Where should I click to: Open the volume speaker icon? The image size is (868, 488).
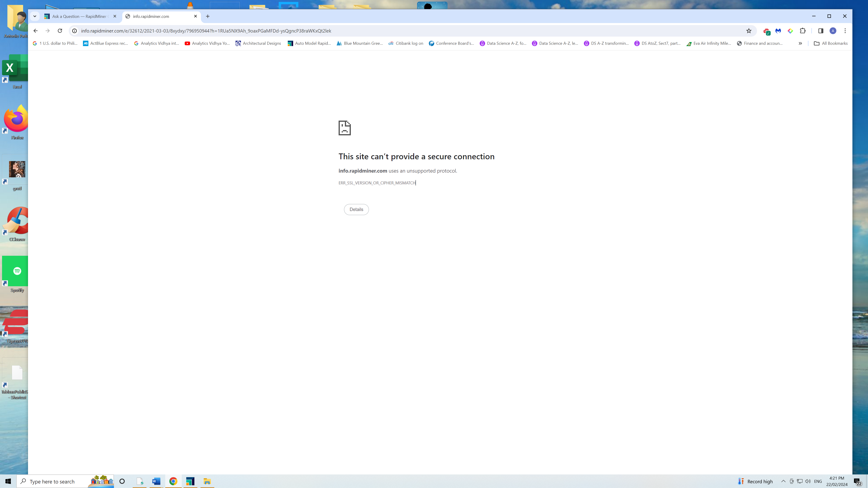(808, 481)
